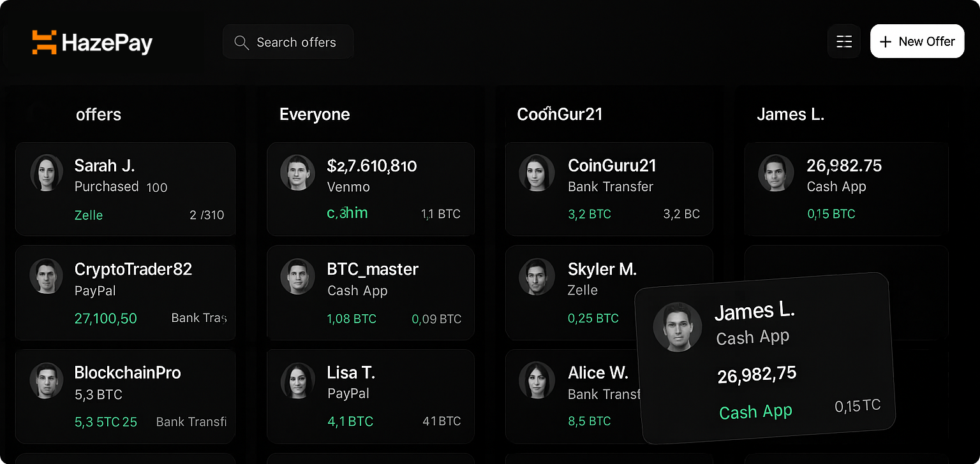This screenshot has height=464, width=980.
Task: Open CoinGuru21's Bank Transfer offer card
Action: (x=609, y=189)
